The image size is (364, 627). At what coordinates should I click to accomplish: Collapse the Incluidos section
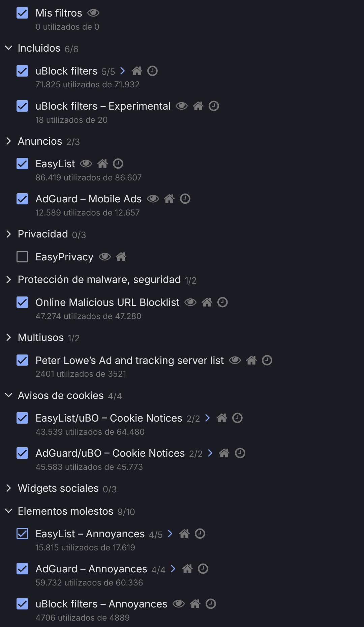click(x=9, y=48)
